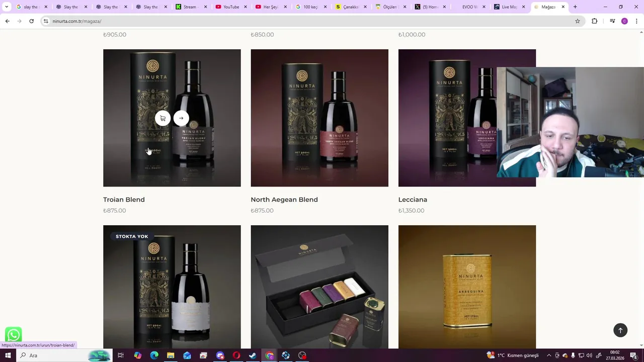Viewport: 644px width, 362px height.
Task: Switch to the YouTube tab
Action: (x=231, y=7)
